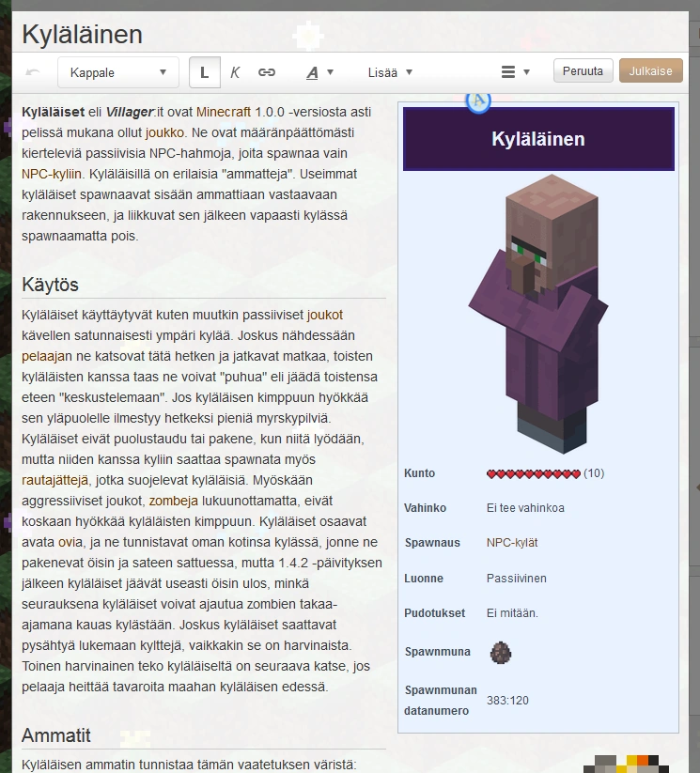The width and height of the screenshot is (700, 773).
Task: Click the Käytös section heading
Action: pyautogui.click(x=50, y=285)
